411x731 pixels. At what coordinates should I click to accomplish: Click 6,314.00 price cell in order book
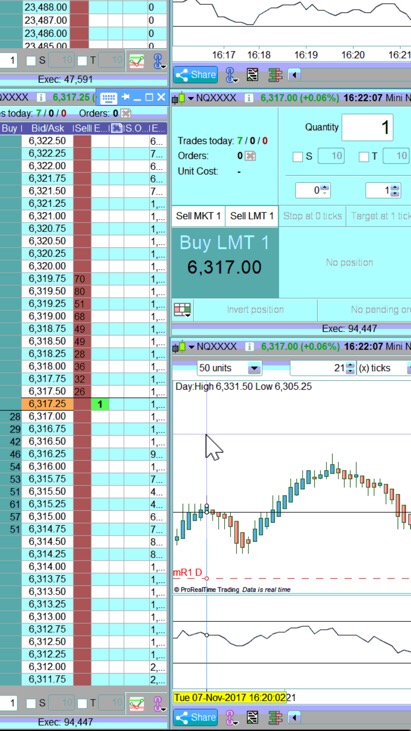tap(47, 566)
